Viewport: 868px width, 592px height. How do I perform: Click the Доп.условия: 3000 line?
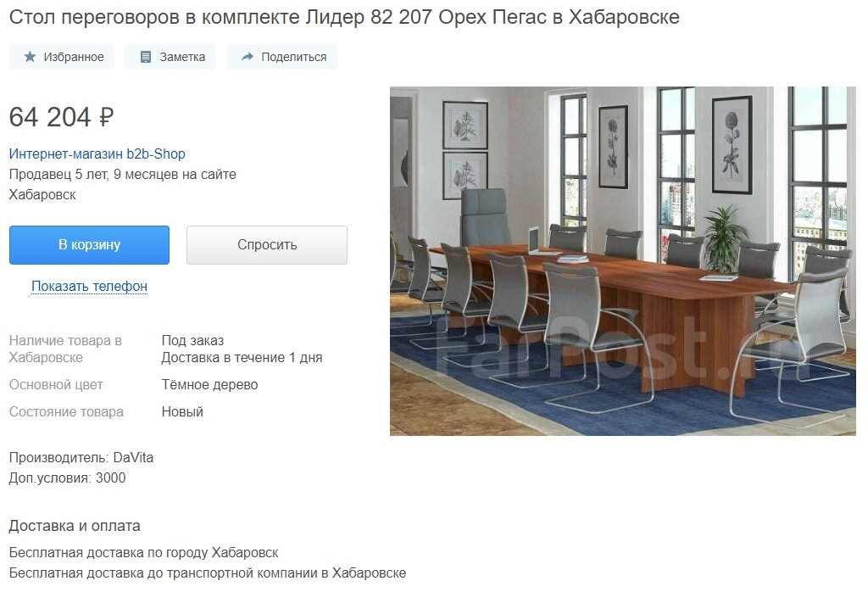point(67,478)
